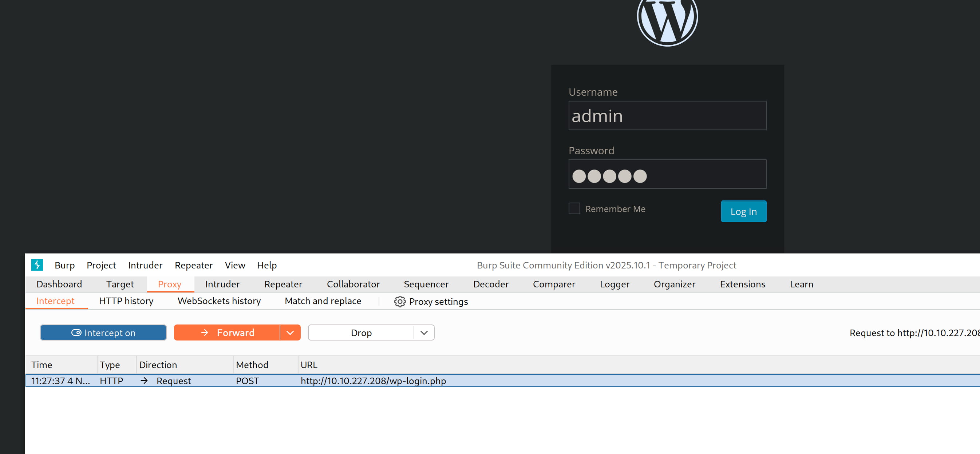The image size is (980, 454).
Task: Click the arrow icon in the Direction cell
Action: [144, 381]
